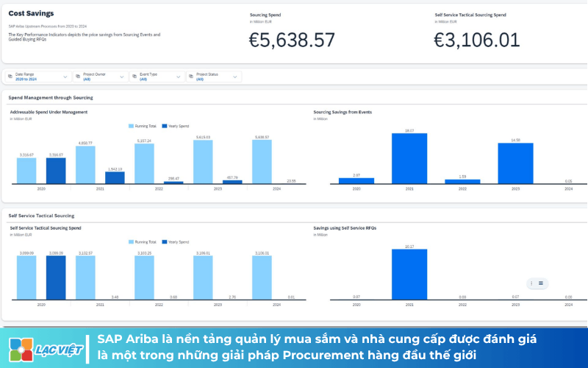Click Yearly Spend legend swatch in Self Service chart
This screenshot has height=368, width=588.
[x=164, y=242]
